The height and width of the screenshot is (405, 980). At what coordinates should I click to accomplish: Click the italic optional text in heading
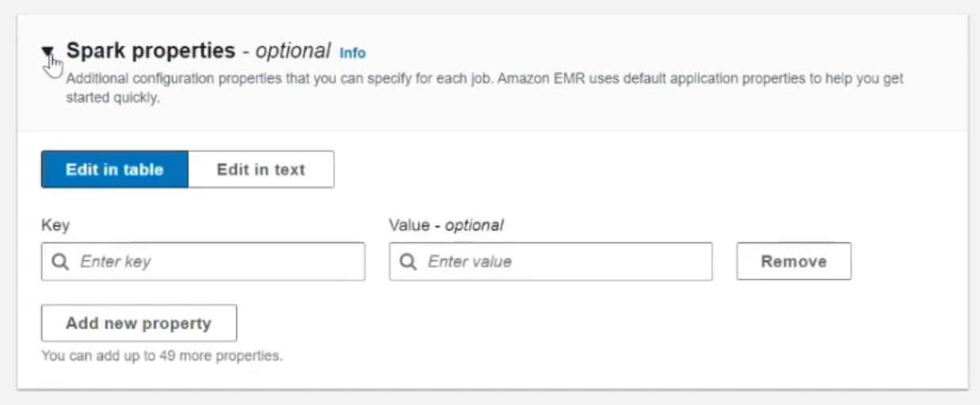pyautogui.click(x=292, y=52)
